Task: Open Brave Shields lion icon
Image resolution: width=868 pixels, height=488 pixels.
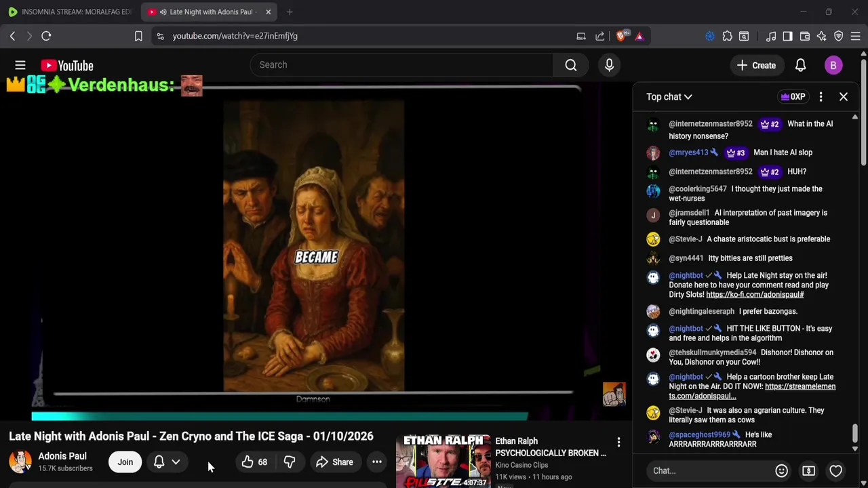Action: point(621,36)
